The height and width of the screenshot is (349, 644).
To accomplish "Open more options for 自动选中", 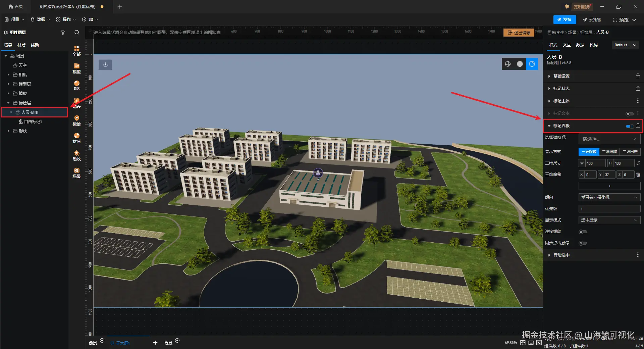I will (638, 255).
